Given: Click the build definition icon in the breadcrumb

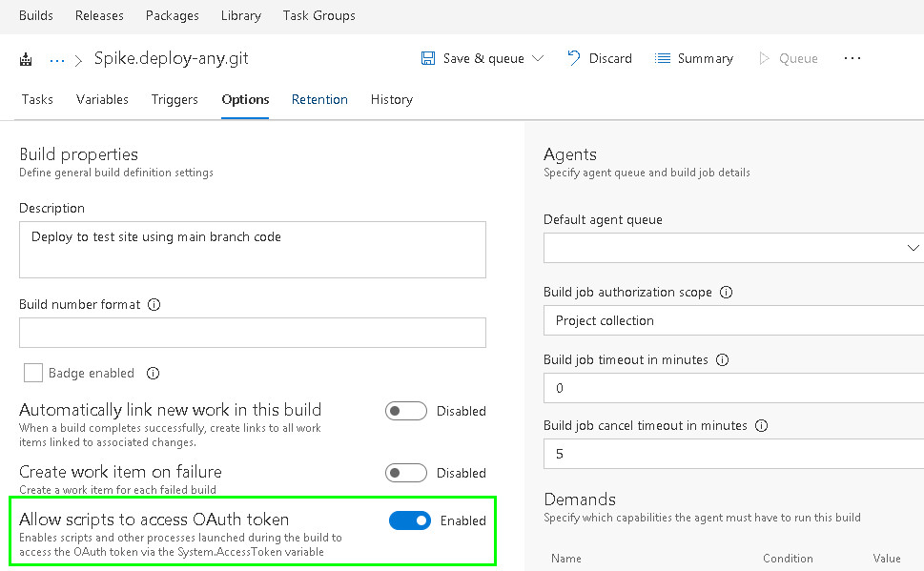Looking at the screenshot, I should tap(26, 58).
